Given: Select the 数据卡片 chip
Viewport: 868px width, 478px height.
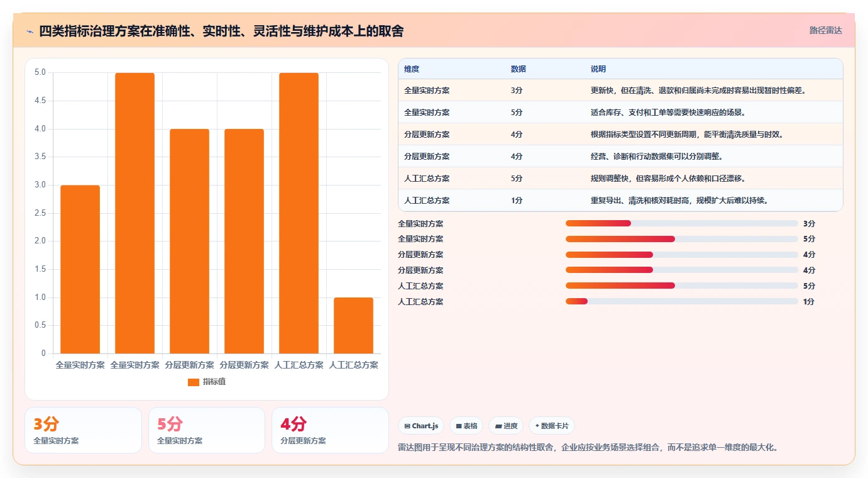Looking at the screenshot, I should [551, 426].
